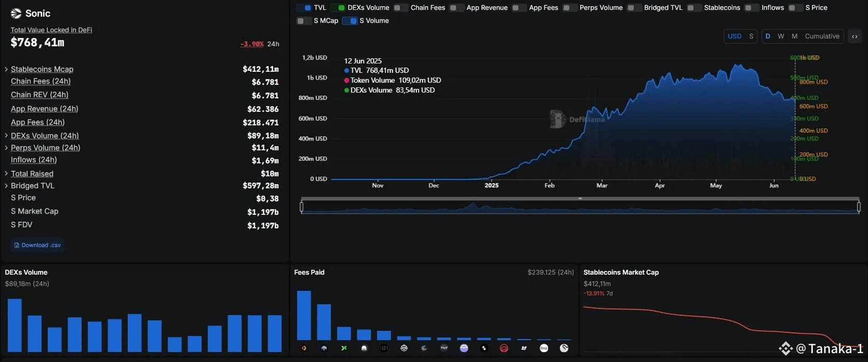Screen dimensions: 868x362
Task: Click the Sonic chain logo icon
Action: click(x=16, y=14)
